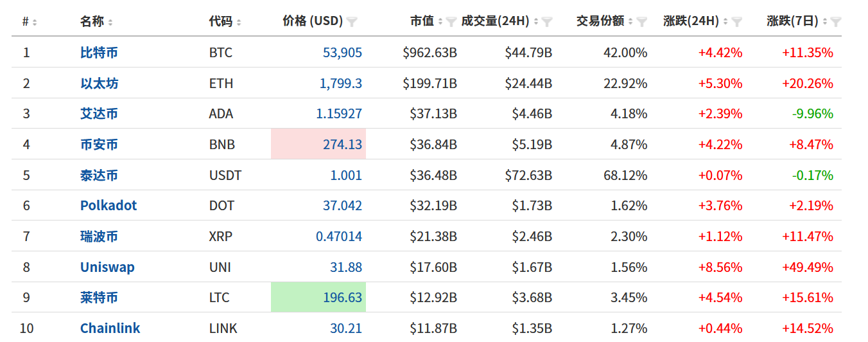868x342 pixels.
Task: Click the sort arrows beside 交易份额
Action: pos(631,22)
